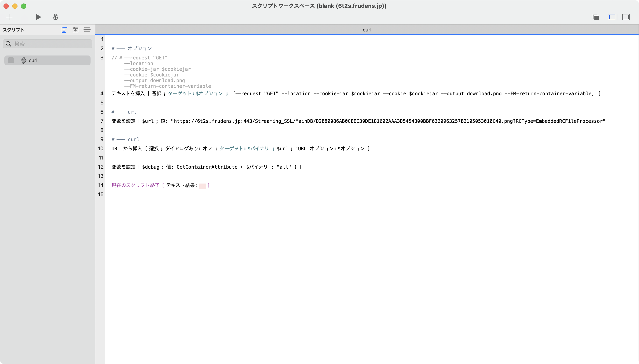The image size is (639, 364).
Task: Toggle the right steps pane visibility
Action: point(626,17)
